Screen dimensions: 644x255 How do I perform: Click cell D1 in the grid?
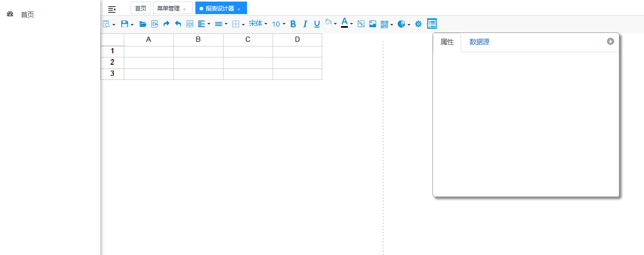click(298, 51)
